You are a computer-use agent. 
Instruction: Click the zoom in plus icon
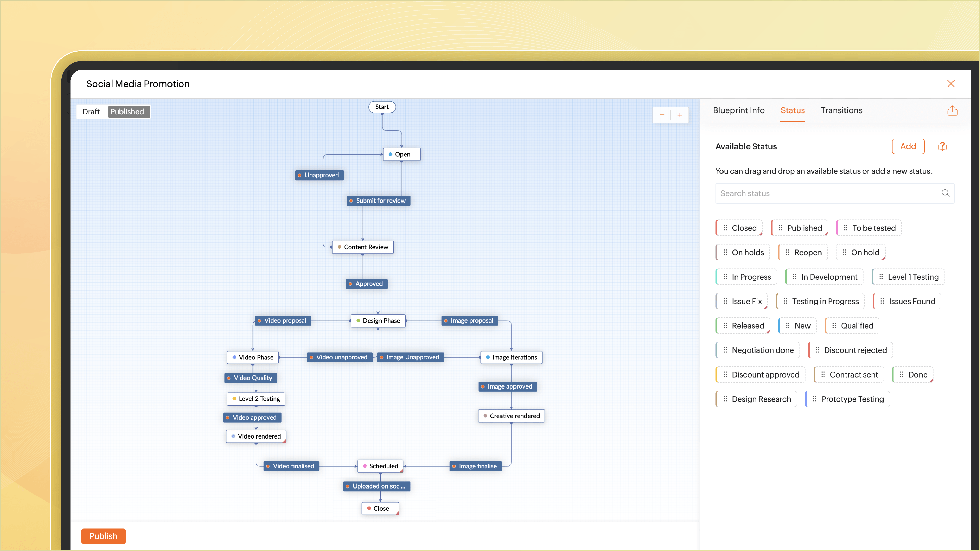(679, 115)
